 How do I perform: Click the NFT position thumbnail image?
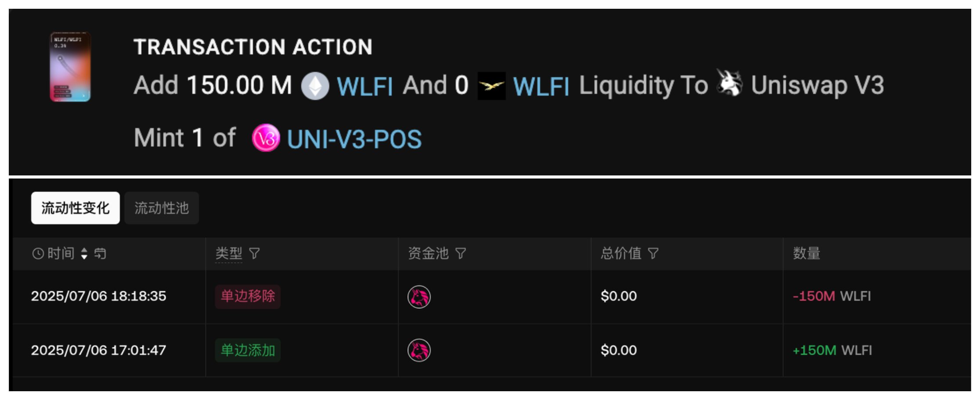pos(70,67)
